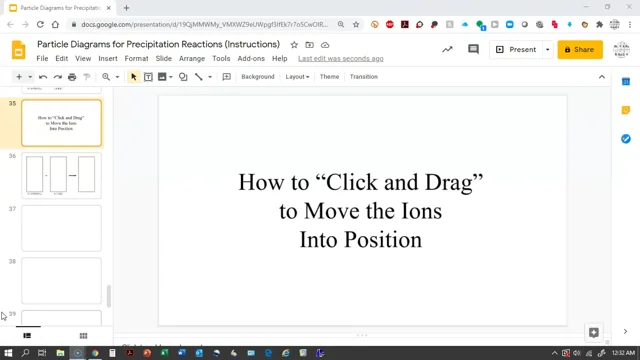Open the Slide menu
This screenshot has height=360, width=640.
(x=164, y=58)
